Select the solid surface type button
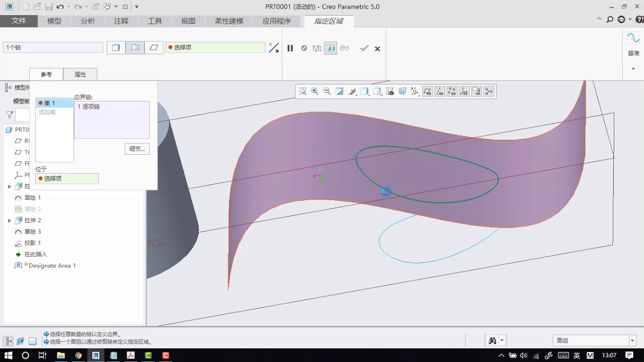644x362 pixels. coord(116,47)
